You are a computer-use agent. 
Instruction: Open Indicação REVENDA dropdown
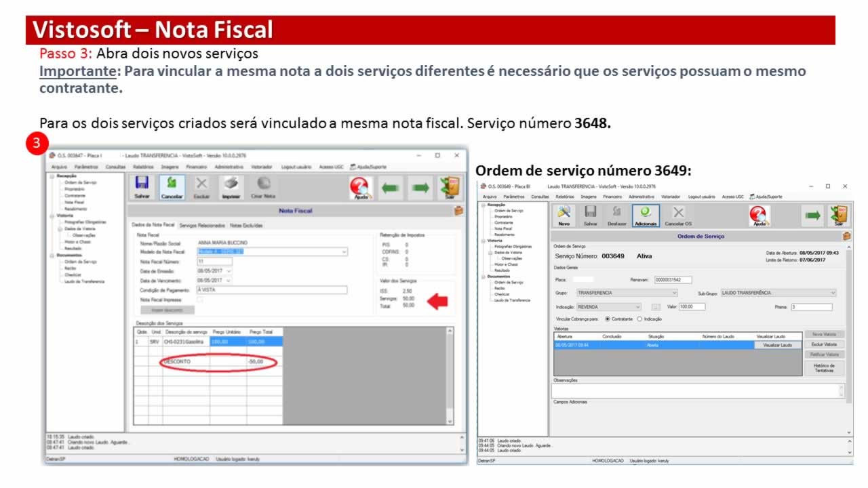coord(638,307)
